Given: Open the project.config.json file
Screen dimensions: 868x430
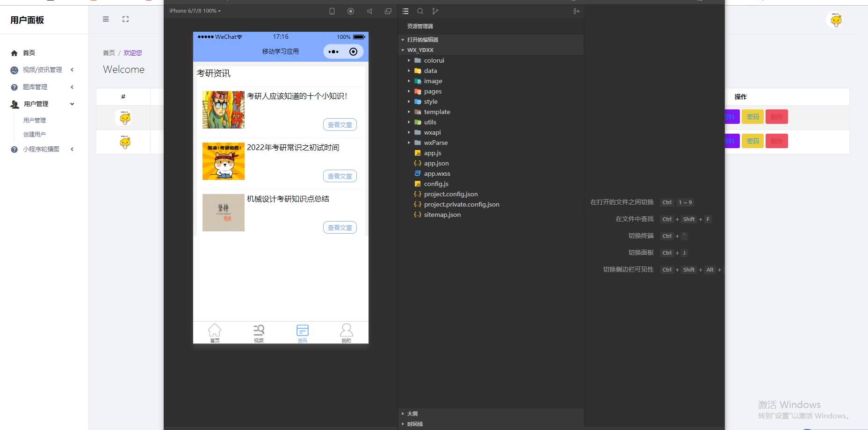Looking at the screenshot, I should [491, 194].
